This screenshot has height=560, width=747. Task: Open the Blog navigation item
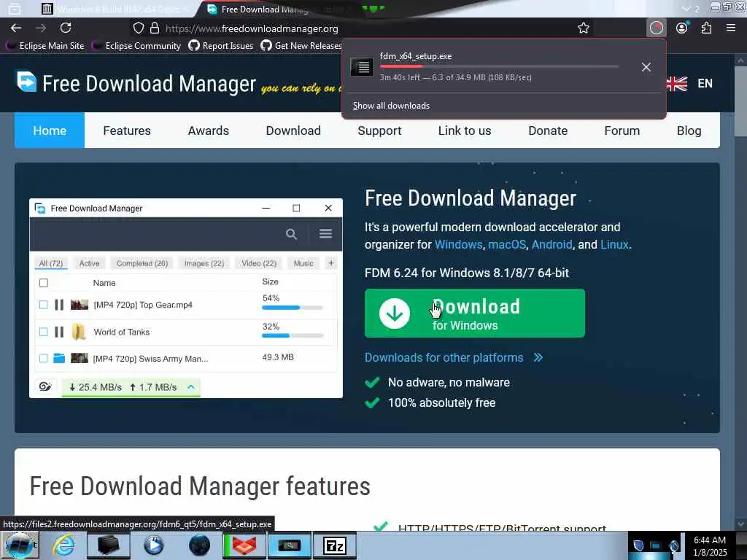[689, 131]
